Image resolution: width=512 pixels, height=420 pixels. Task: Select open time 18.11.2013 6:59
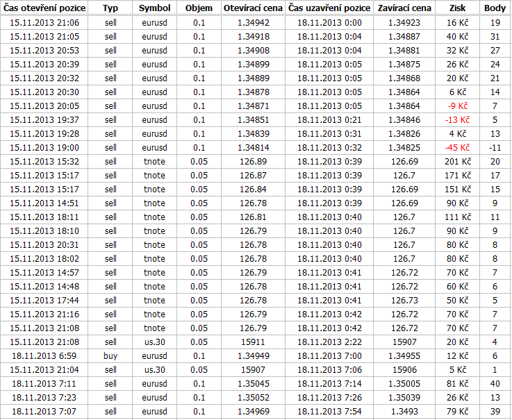(44, 355)
